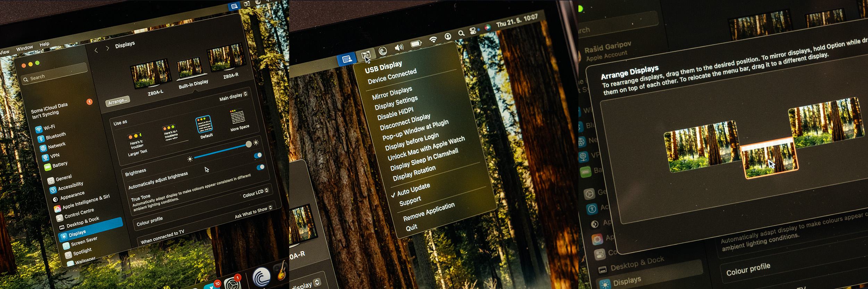Click the Arrange... button
The height and width of the screenshot is (289, 868).
117,101
